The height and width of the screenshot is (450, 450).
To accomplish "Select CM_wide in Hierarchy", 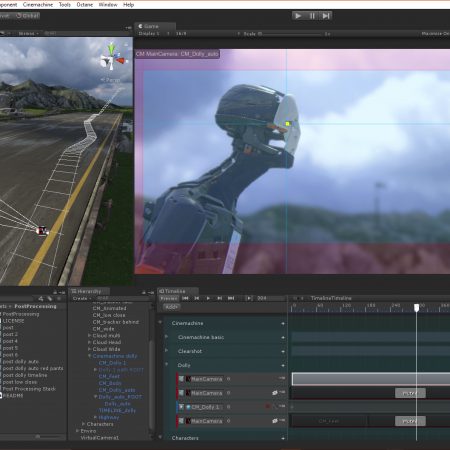I will pyautogui.click(x=103, y=329).
